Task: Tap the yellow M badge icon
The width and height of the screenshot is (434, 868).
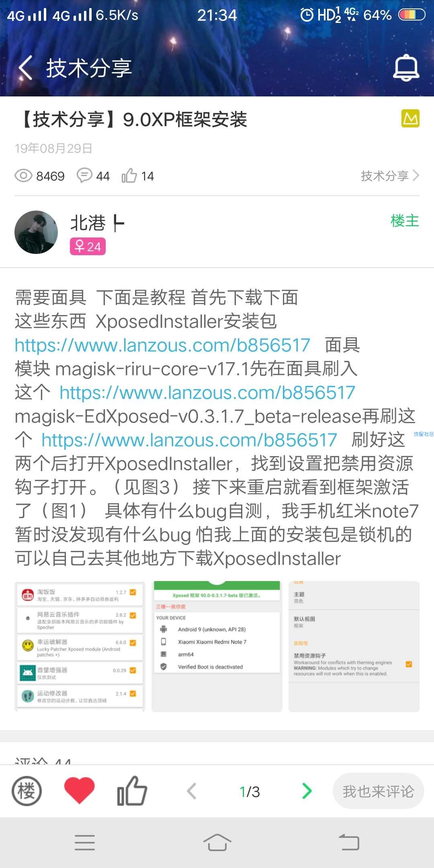Action: (410, 119)
